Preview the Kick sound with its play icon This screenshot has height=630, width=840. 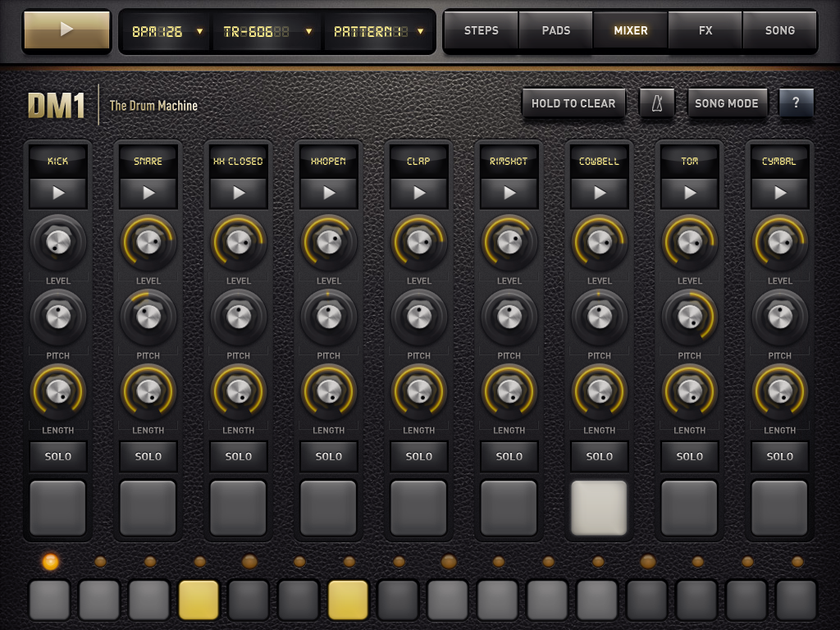[x=58, y=193]
